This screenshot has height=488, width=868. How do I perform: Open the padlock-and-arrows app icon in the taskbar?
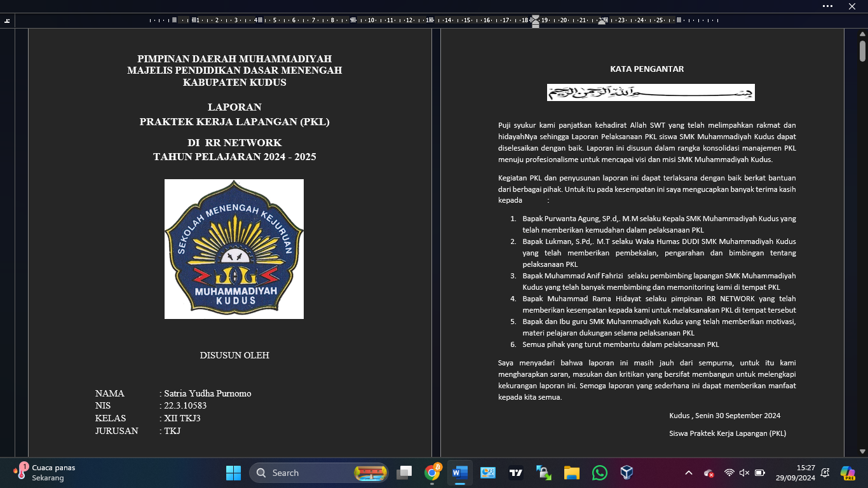[x=544, y=473]
